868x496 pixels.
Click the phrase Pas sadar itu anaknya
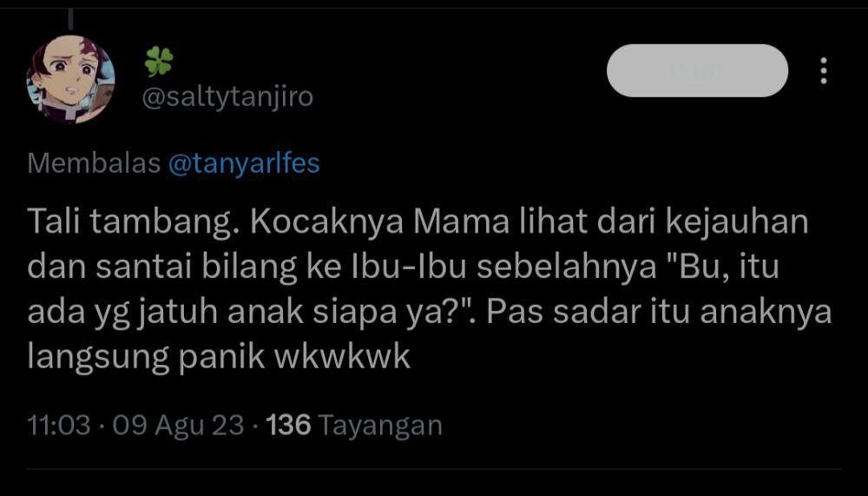[660, 312]
